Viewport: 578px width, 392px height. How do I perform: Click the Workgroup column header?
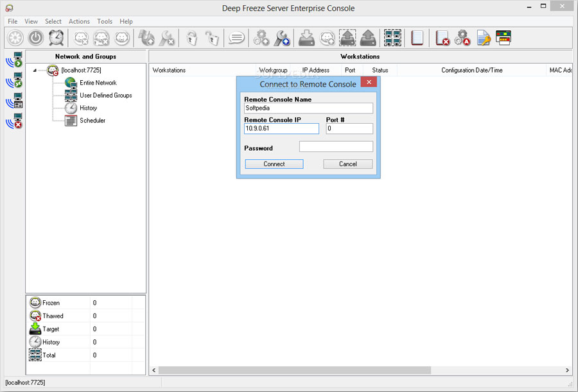pos(273,70)
